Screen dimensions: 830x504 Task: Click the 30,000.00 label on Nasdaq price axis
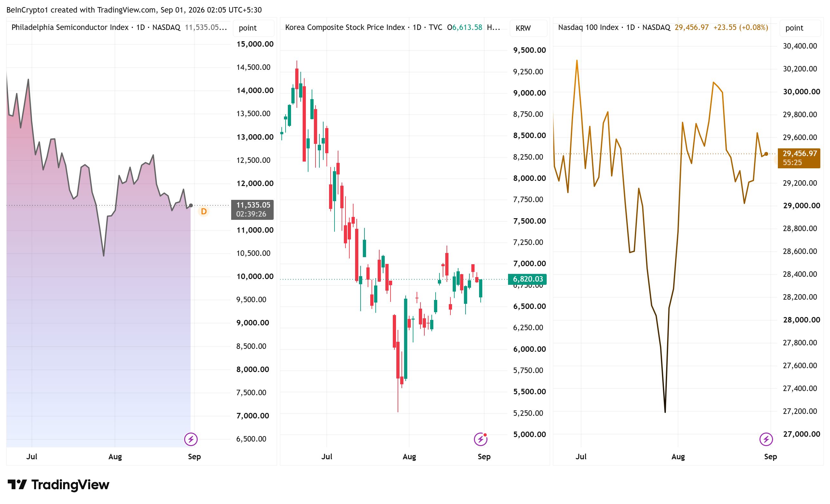pos(801,92)
